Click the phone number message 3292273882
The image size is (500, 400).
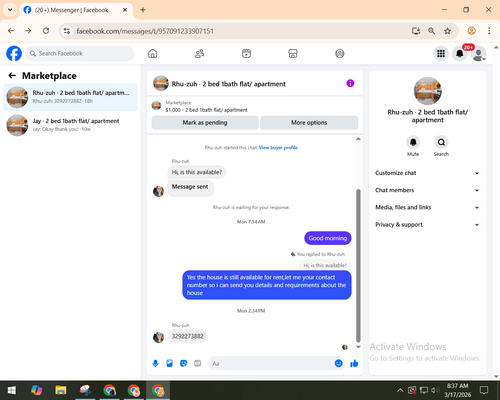(x=187, y=336)
